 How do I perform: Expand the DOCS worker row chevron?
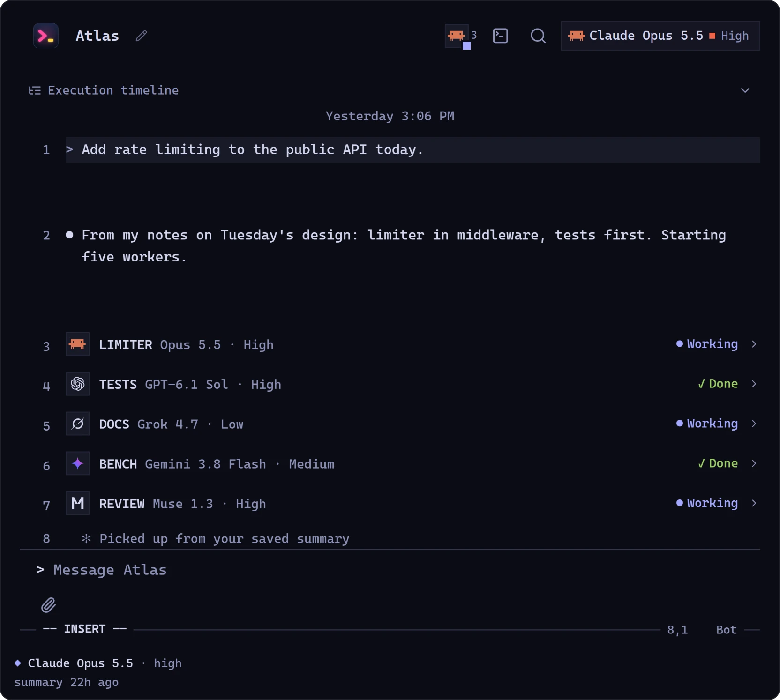(x=754, y=424)
